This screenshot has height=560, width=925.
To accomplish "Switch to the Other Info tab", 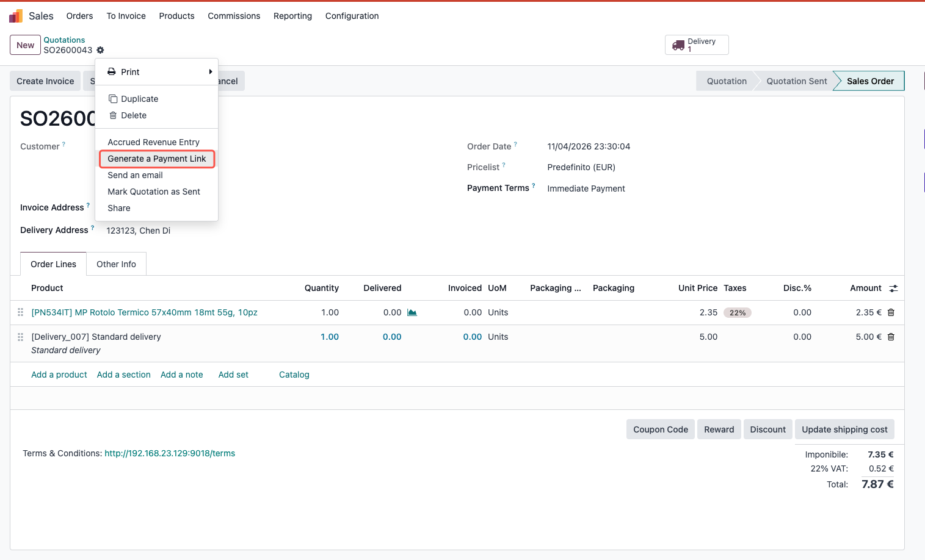I will point(116,264).
